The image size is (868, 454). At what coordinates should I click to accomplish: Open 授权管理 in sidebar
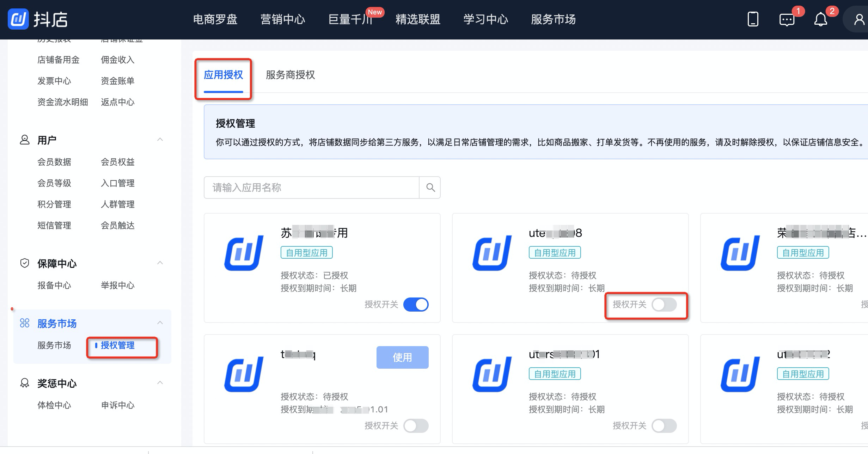[x=118, y=345]
